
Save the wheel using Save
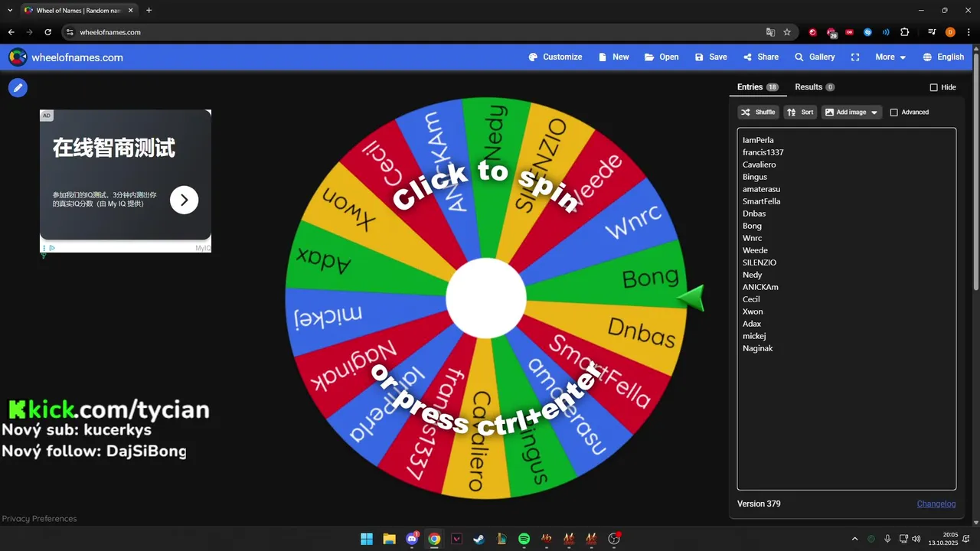pyautogui.click(x=710, y=57)
